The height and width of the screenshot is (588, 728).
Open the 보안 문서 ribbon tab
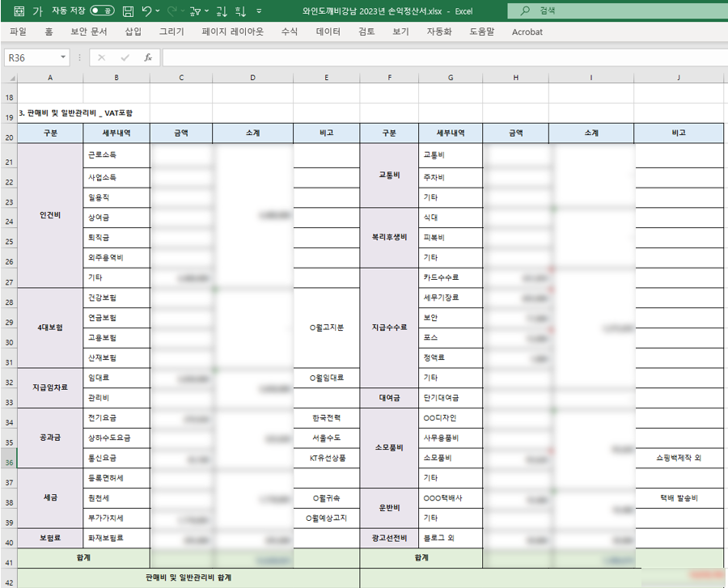(x=89, y=32)
